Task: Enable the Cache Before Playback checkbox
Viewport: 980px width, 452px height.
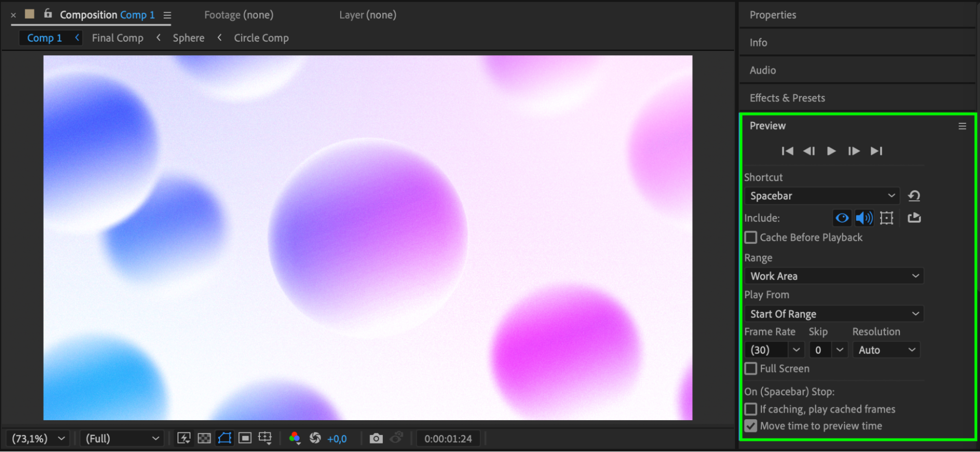Action: pyautogui.click(x=751, y=238)
